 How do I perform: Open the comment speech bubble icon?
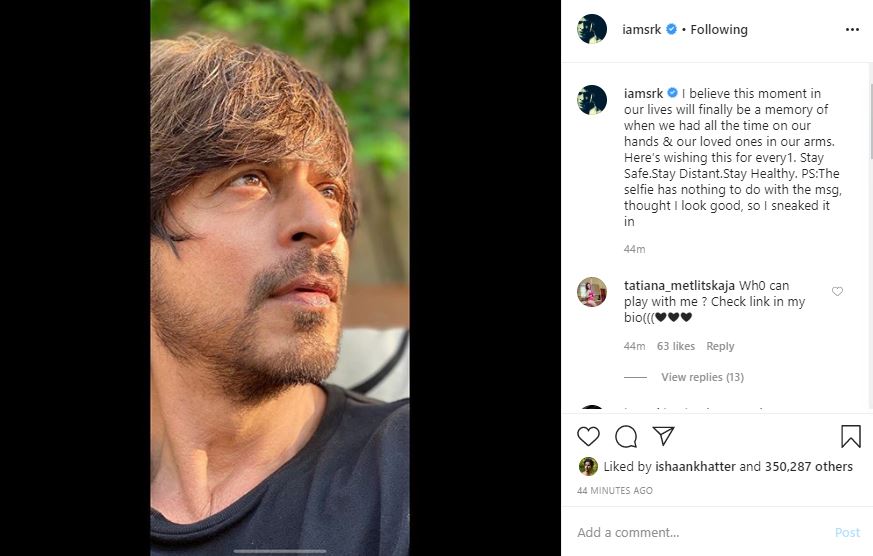pos(626,436)
